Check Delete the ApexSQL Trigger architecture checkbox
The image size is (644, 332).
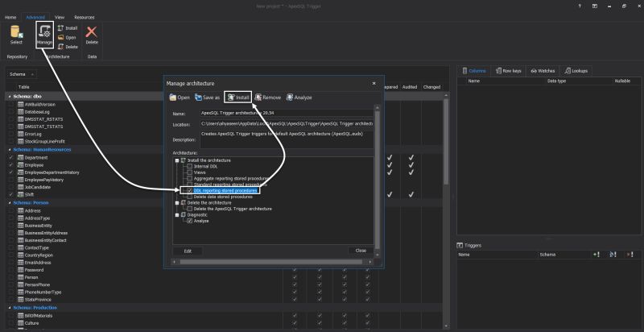pyautogui.click(x=189, y=209)
